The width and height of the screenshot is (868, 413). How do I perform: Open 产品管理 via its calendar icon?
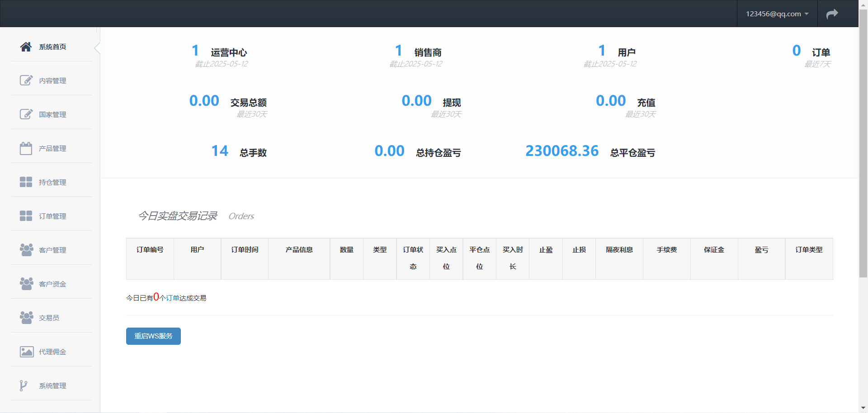click(x=26, y=148)
